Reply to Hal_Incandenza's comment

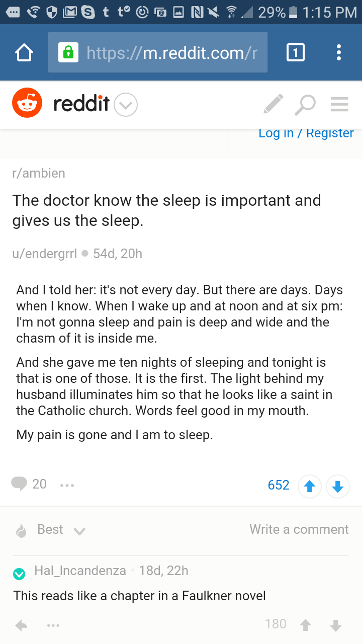21,625
